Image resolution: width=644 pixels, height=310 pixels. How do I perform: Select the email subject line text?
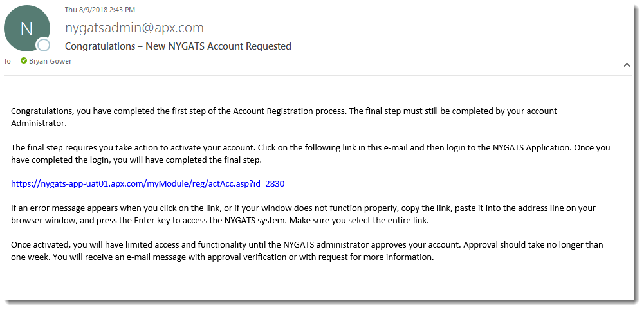tap(178, 46)
